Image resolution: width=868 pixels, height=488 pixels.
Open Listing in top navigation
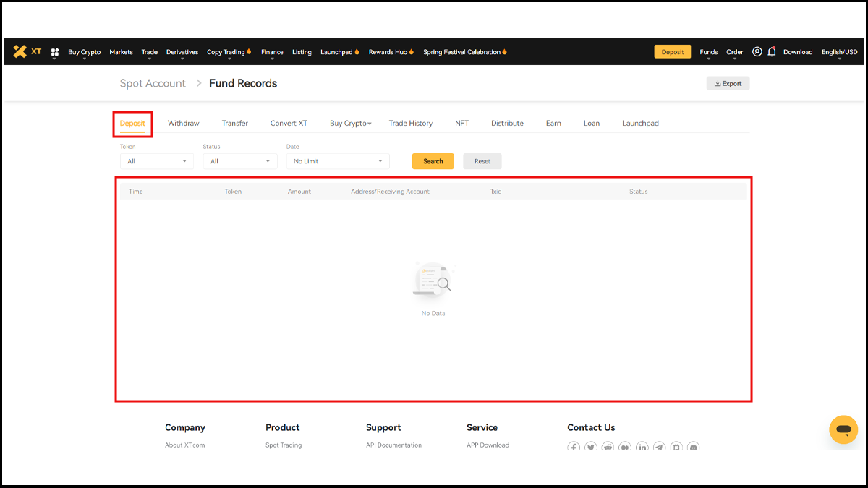(x=302, y=52)
